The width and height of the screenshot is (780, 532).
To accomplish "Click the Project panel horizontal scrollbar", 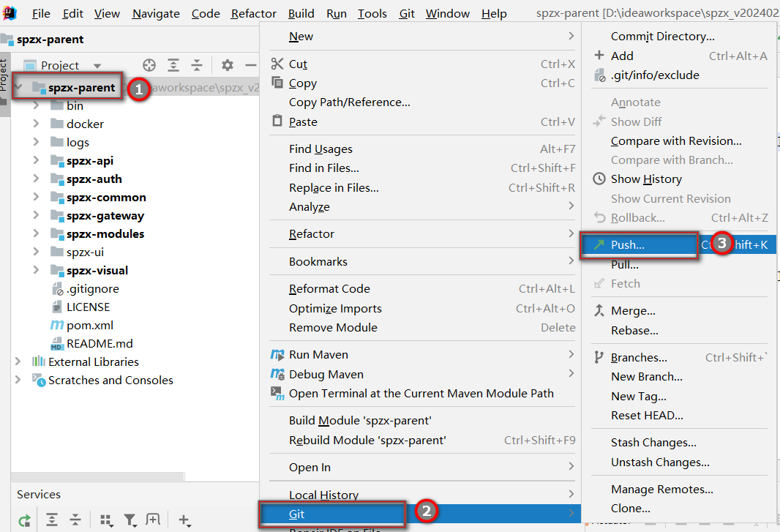I will coord(98,477).
